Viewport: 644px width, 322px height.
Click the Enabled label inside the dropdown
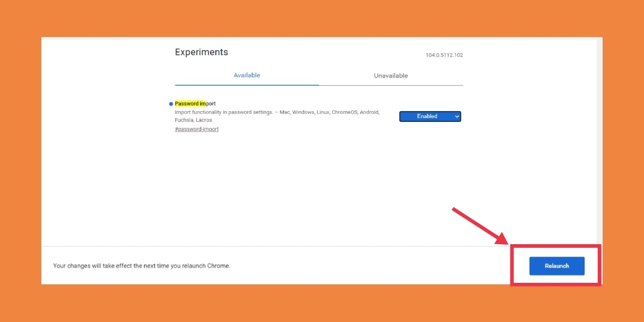[x=427, y=116]
